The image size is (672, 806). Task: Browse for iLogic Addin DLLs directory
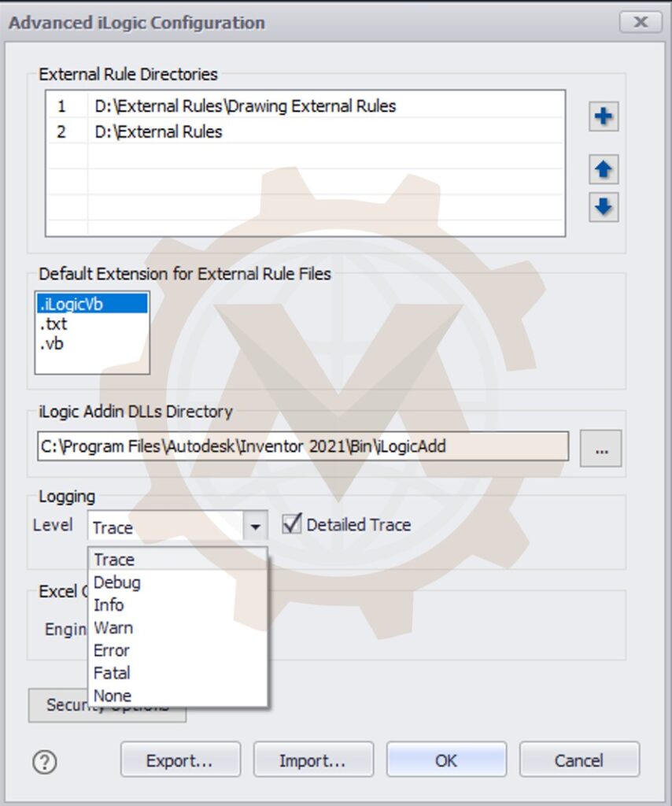600,448
